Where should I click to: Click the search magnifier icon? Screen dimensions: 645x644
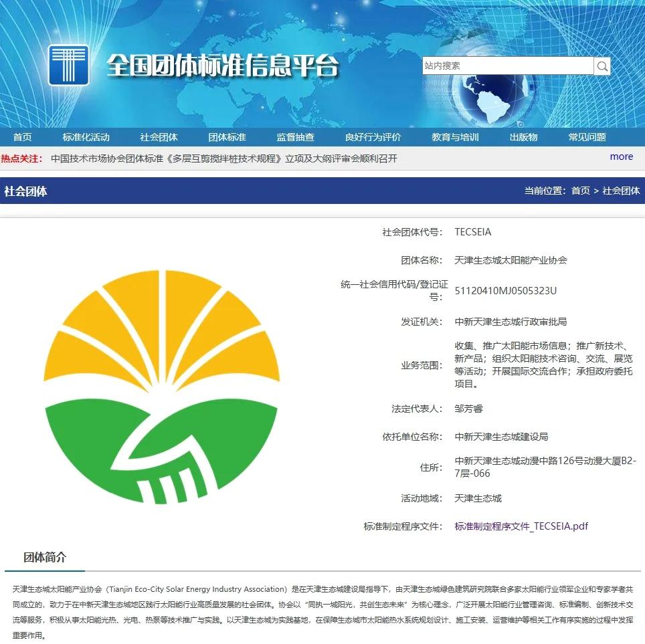pos(602,66)
